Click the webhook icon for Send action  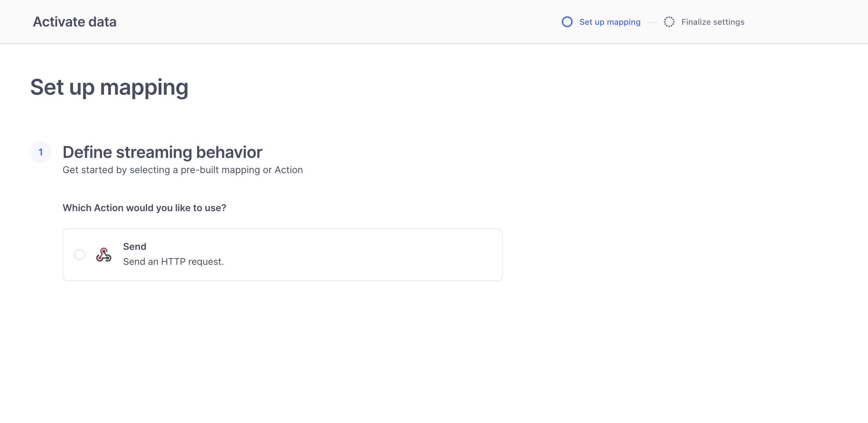coord(104,255)
